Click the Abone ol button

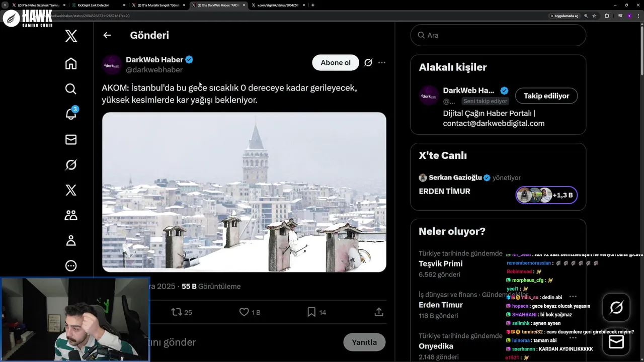tap(336, 63)
